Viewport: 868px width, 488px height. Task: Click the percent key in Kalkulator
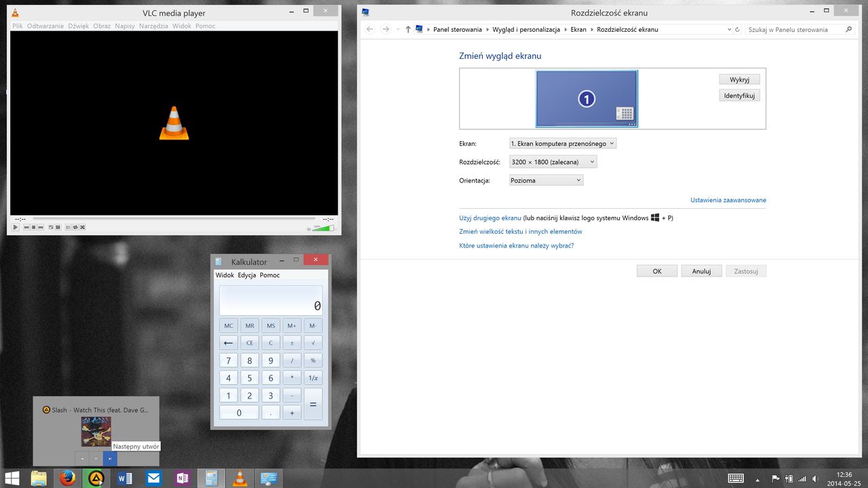313,361
